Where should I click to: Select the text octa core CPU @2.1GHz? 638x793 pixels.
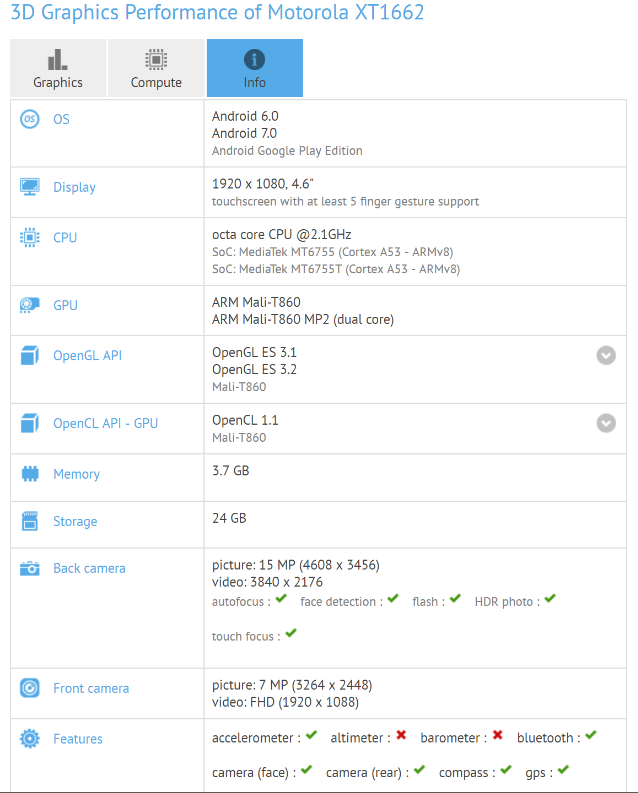282,234
